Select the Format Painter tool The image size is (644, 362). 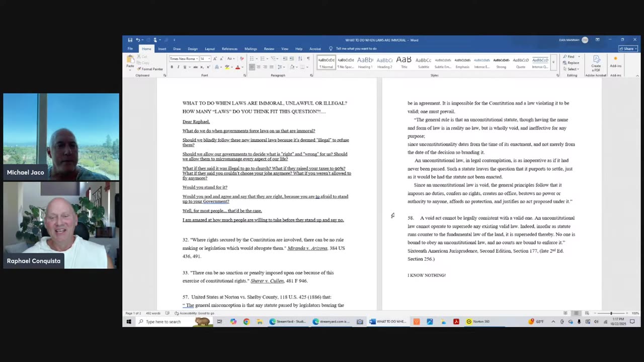(x=150, y=69)
